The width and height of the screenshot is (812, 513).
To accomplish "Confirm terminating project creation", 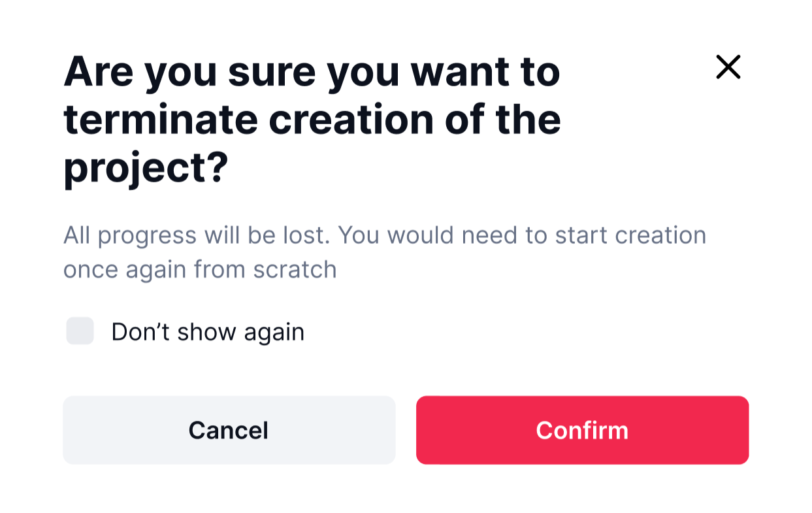I will [x=582, y=430].
